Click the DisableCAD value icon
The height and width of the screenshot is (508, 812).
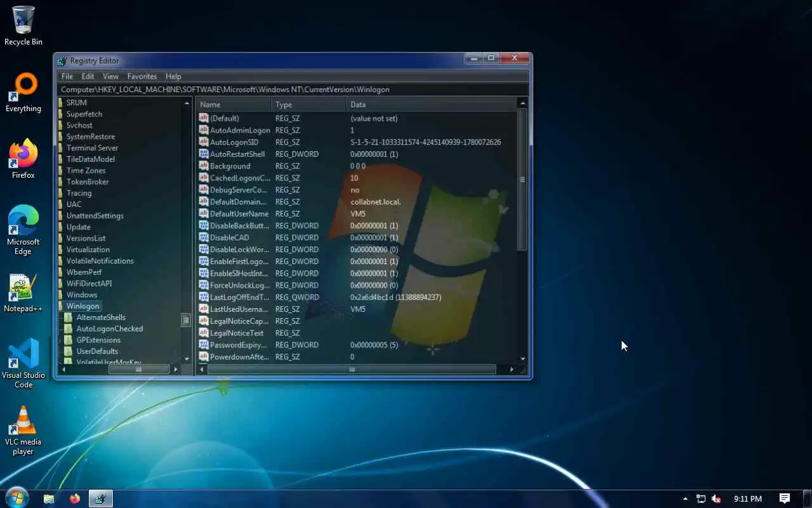tap(204, 237)
